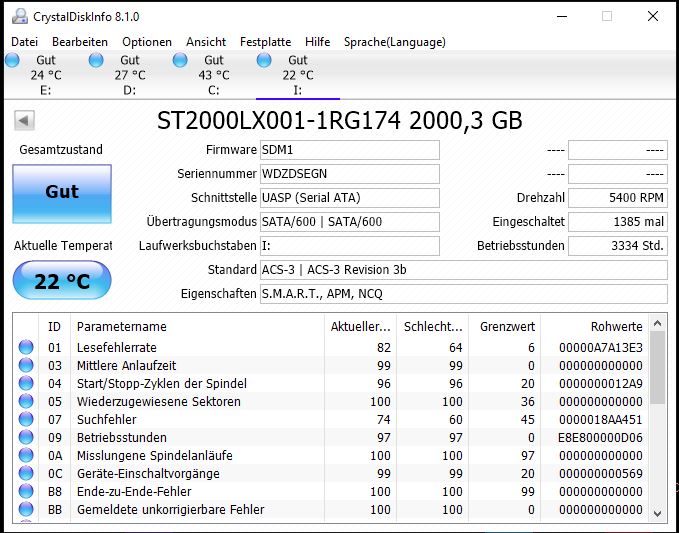This screenshot has height=533, width=679.
Task: Click the blue status orb for drive D:
Action: tap(96, 60)
